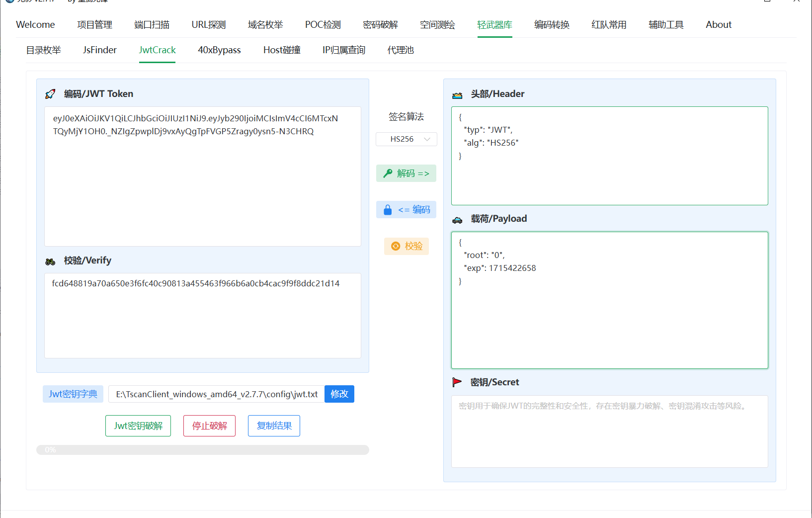Select the URL探测 tab
The width and height of the screenshot is (812, 518).
(x=209, y=24)
